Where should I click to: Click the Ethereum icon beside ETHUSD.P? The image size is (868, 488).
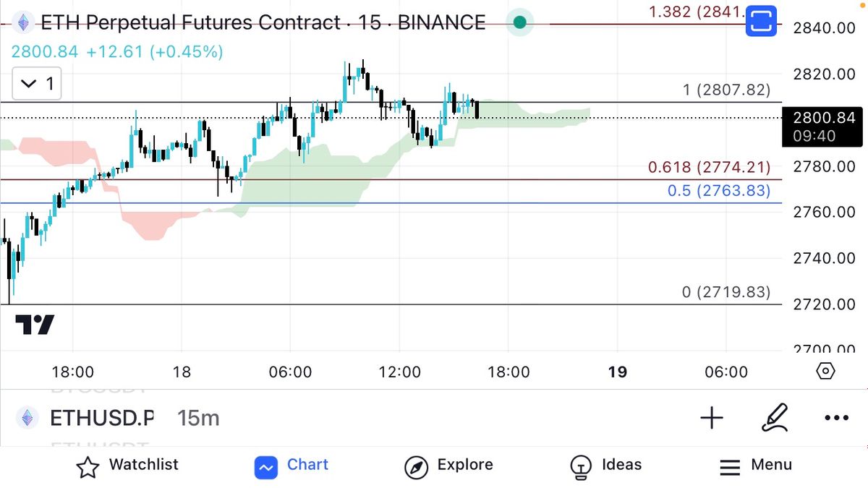tap(27, 418)
